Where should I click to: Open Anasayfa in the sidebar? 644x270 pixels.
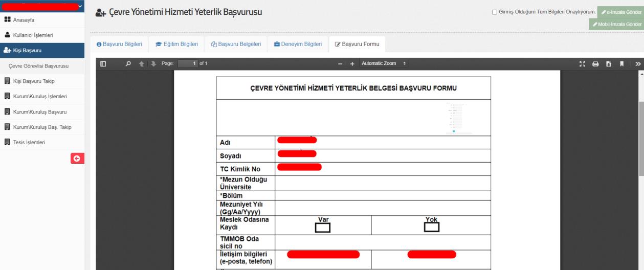pos(42,20)
